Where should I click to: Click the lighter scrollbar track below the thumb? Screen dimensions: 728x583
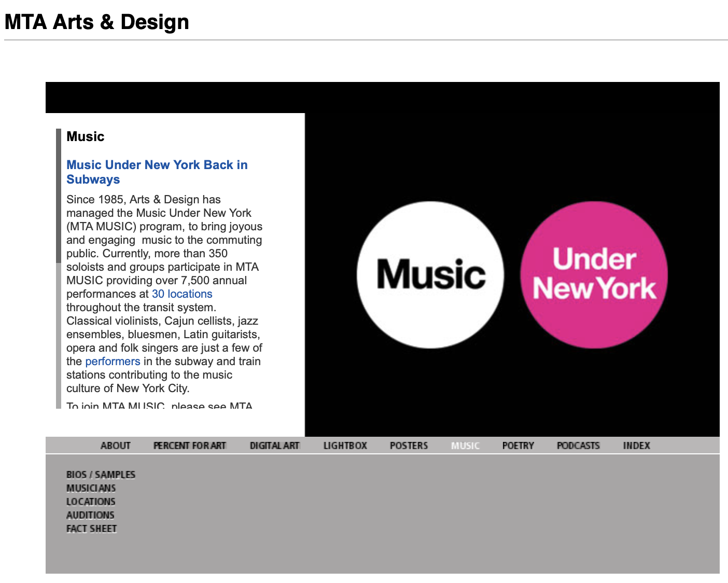pos(59,336)
